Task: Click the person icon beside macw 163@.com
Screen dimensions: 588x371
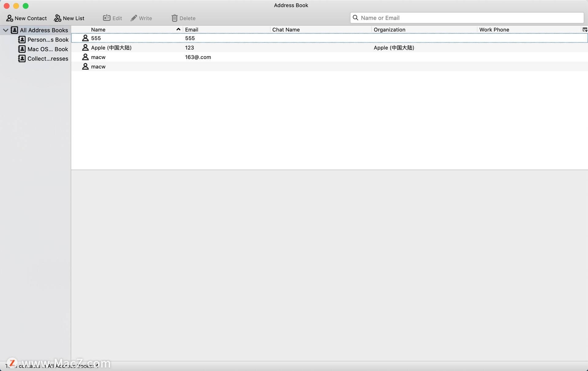Action: [85, 57]
